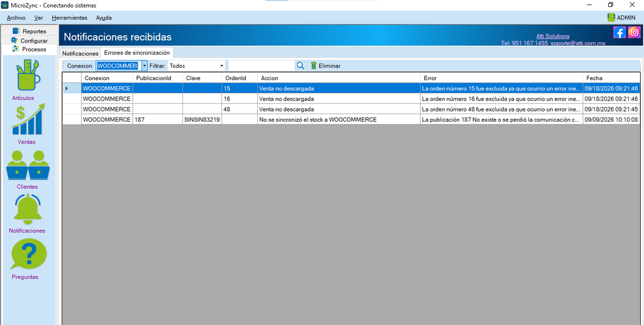Switch to the Notificaciones tab
644x325 pixels.
tap(80, 54)
